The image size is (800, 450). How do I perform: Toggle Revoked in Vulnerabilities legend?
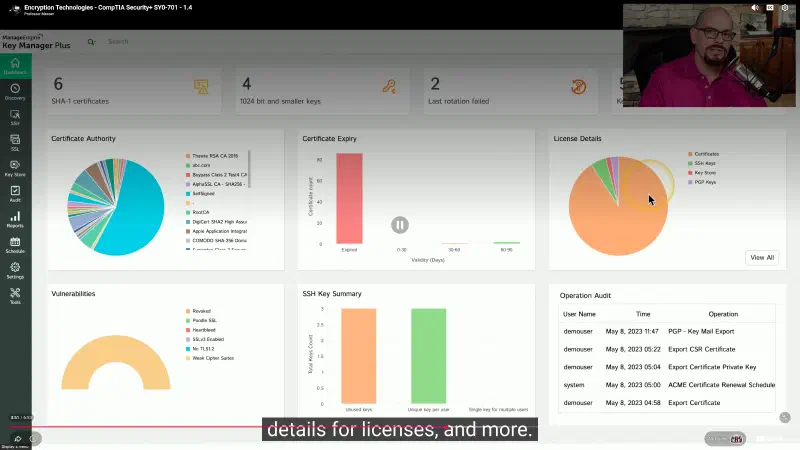pos(198,311)
